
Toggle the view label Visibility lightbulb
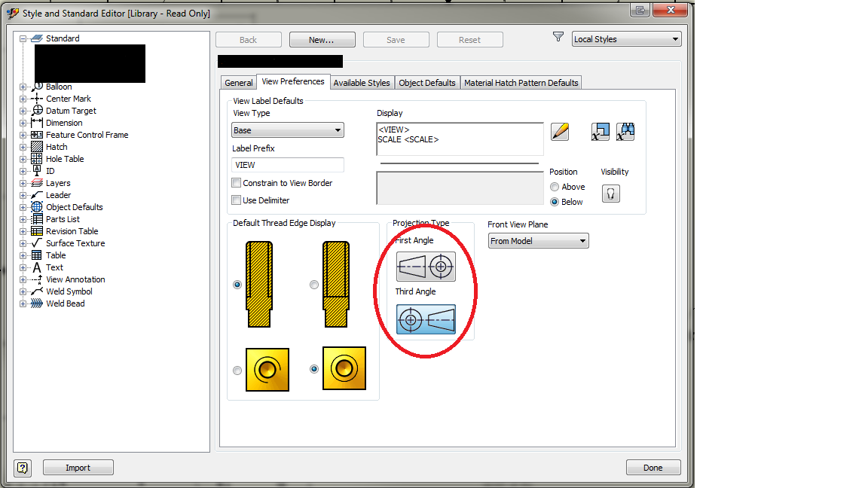click(610, 194)
